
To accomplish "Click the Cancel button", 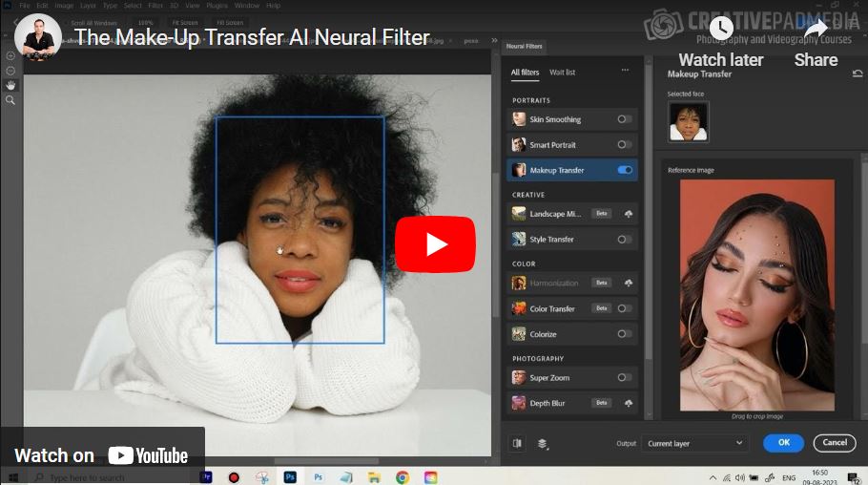I will pos(835,443).
